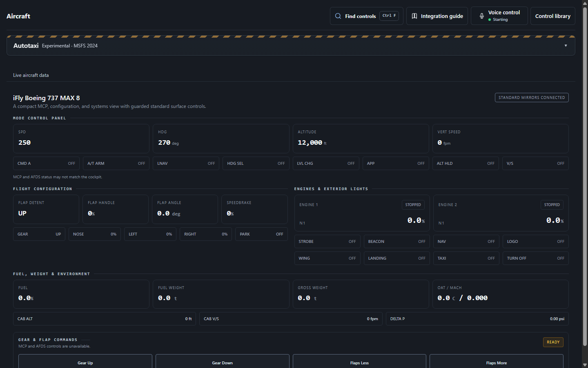
Task: Open the Integration guide
Action: pyautogui.click(x=437, y=16)
